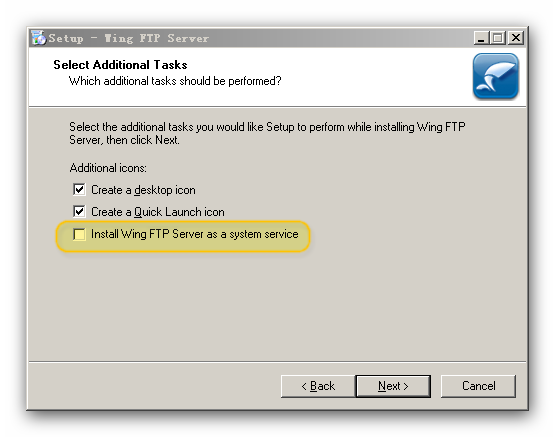
Task: Enable Install Wing FTP Server as system service
Action: click(79, 234)
